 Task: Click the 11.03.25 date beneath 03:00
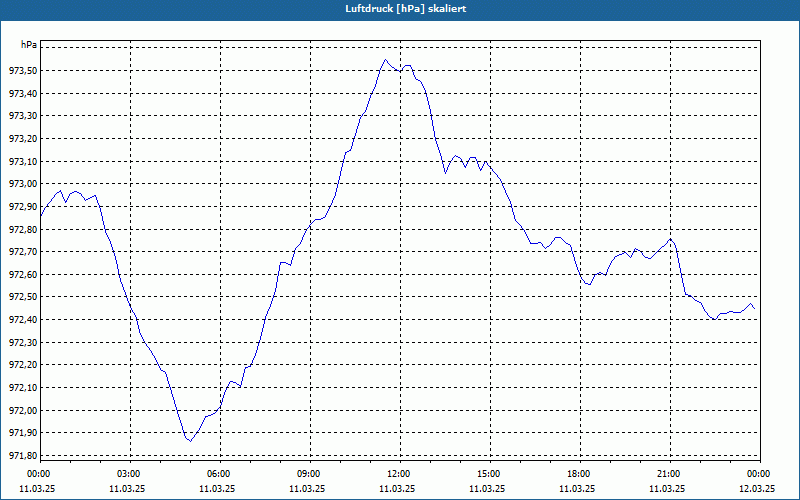click(x=127, y=488)
